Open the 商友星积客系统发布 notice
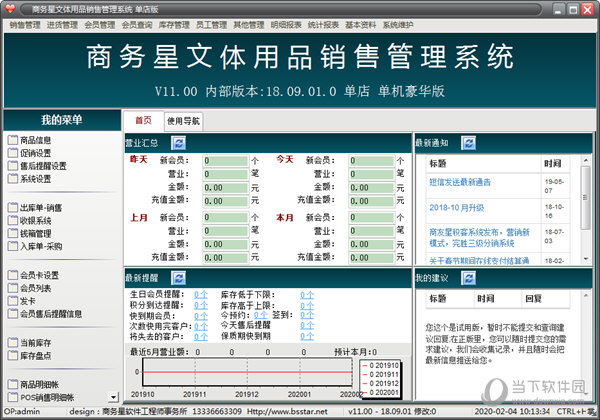 [x=479, y=238]
